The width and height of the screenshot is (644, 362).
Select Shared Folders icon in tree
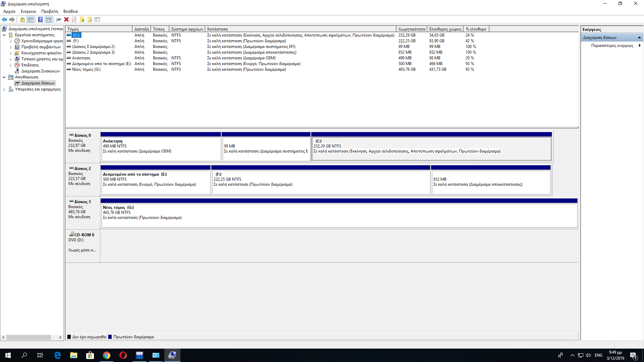17,53
